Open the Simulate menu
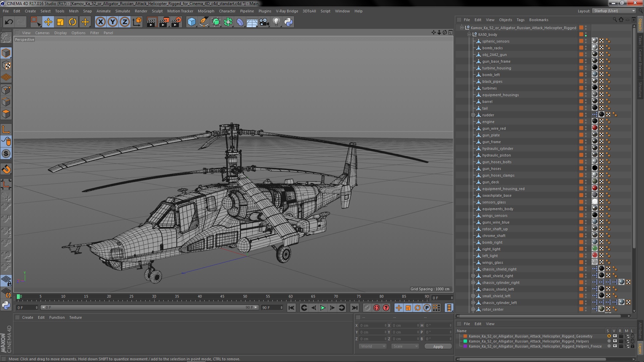644x362 pixels. 122,11
